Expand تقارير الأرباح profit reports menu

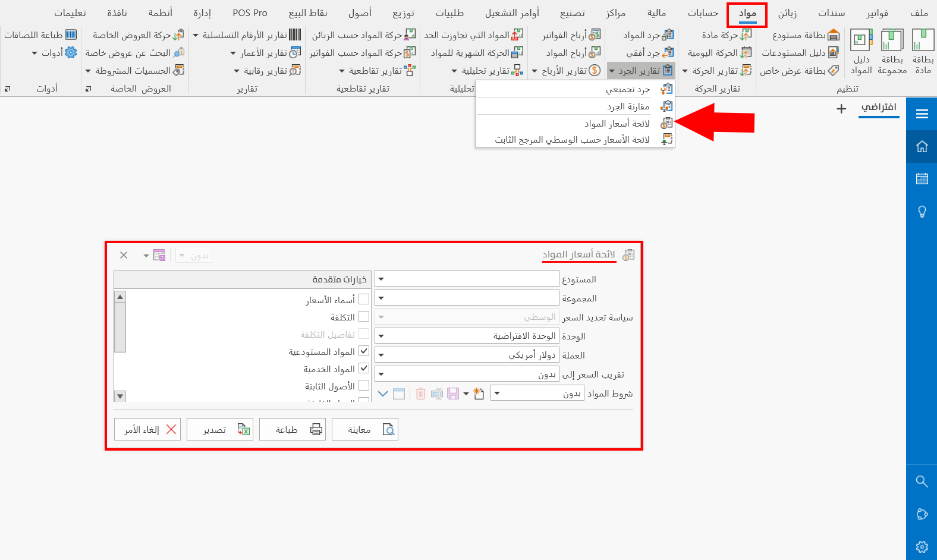[565, 71]
